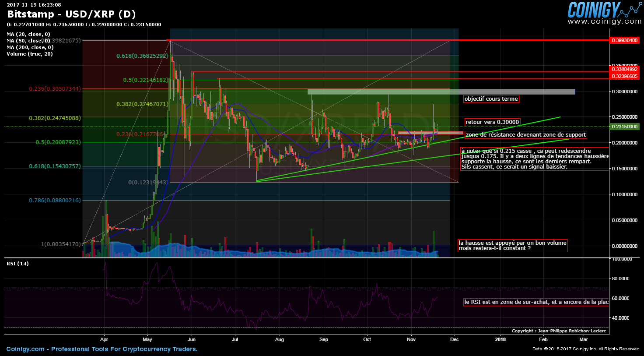
Task: Click the Aug label on the time axis
Action: tap(280, 339)
